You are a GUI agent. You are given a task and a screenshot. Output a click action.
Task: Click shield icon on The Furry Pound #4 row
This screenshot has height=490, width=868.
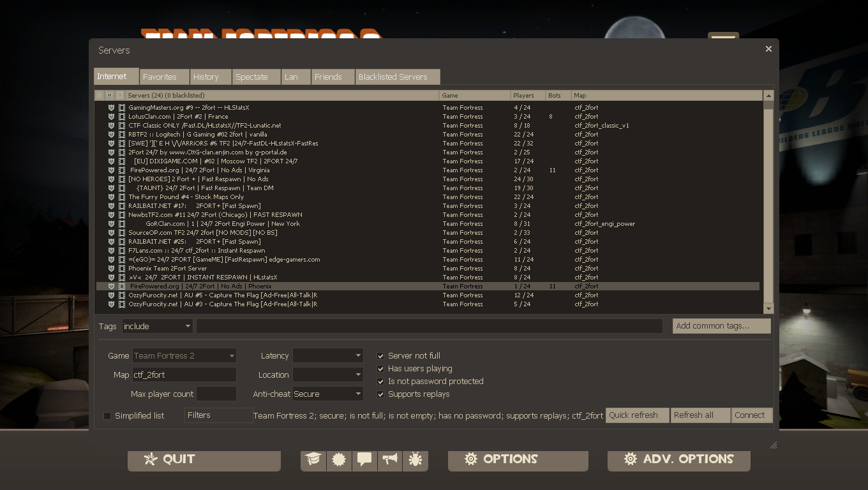pos(111,197)
